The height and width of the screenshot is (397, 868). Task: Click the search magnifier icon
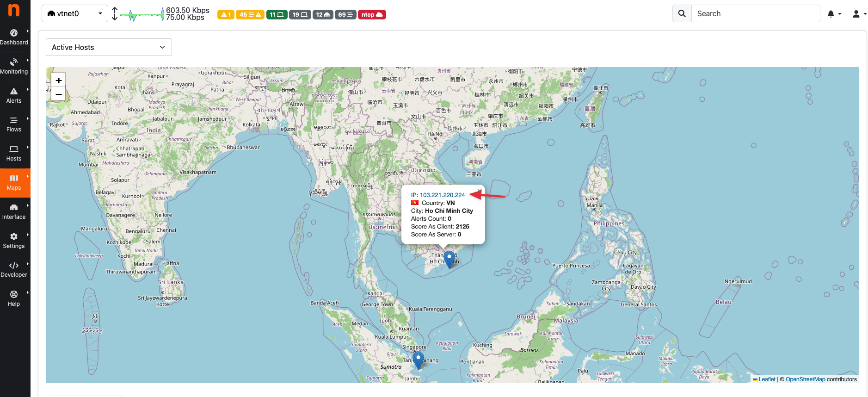coord(682,14)
